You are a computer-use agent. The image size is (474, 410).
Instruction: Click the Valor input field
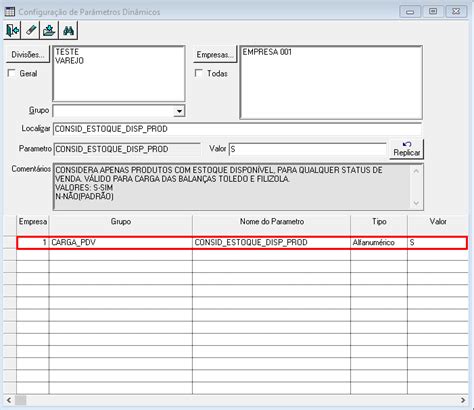(307, 149)
